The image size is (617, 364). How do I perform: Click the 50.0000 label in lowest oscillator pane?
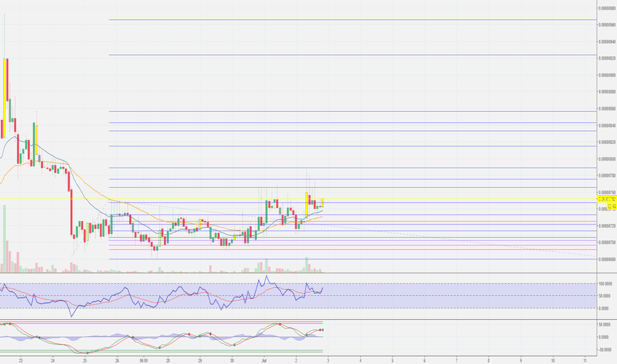[x=604, y=325]
